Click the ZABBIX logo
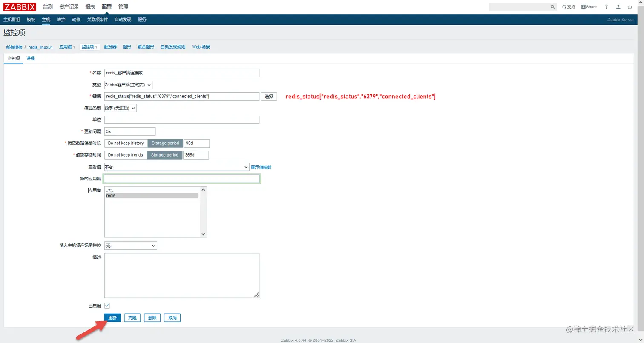This screenshot has height=343, width=644. click(x=20, y=7)
